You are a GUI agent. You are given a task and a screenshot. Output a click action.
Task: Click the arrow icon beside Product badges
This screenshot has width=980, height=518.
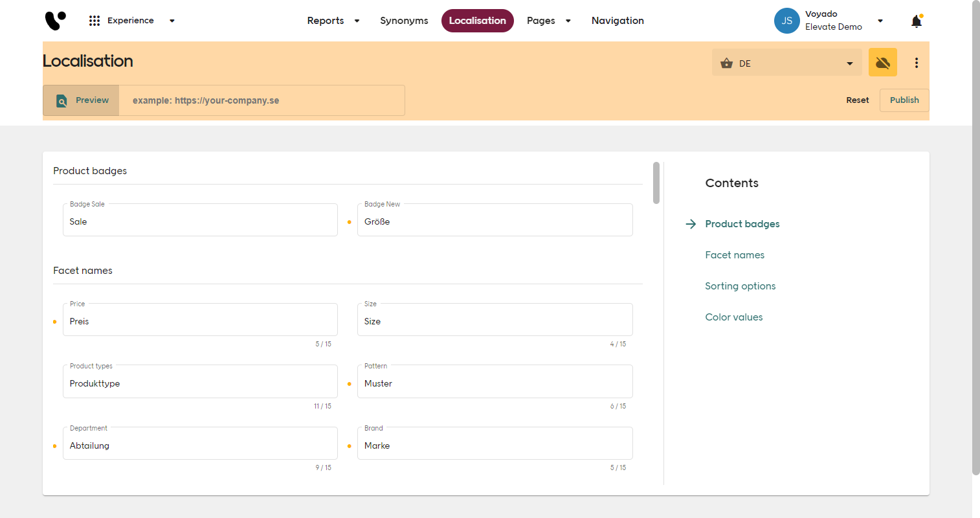pos(691,224)
